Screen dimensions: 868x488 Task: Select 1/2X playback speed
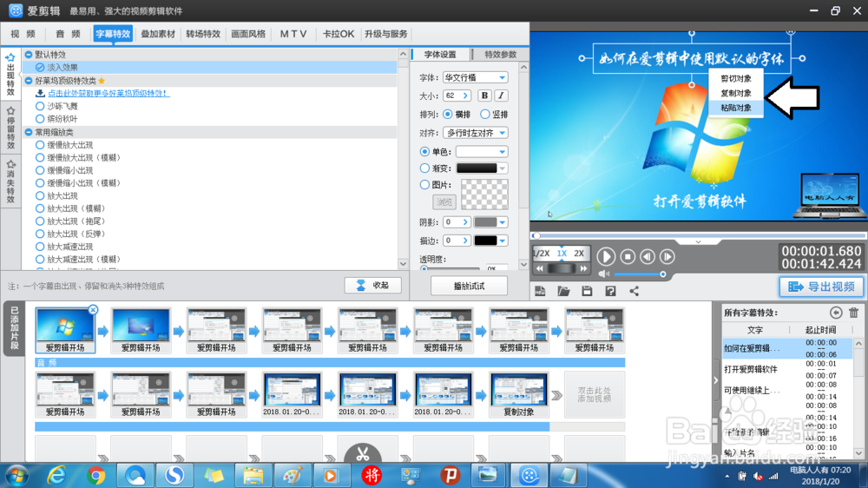[x=541, y=254]
